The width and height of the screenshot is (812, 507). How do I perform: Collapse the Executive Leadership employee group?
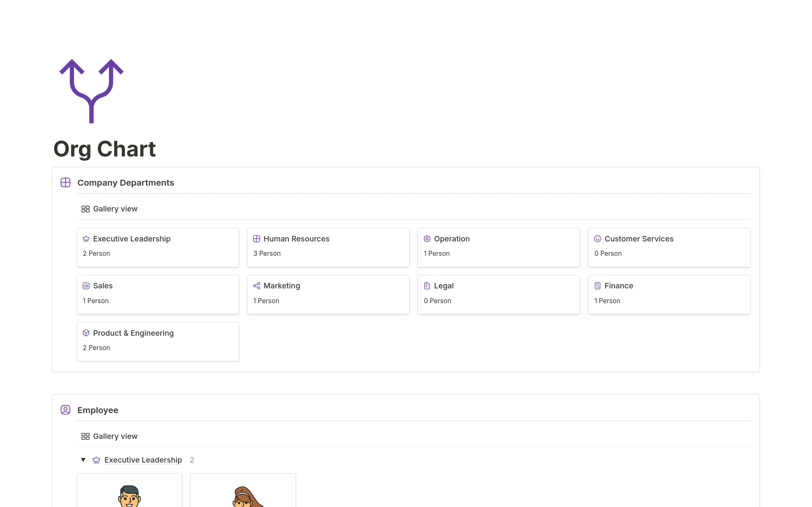point(83,460)
